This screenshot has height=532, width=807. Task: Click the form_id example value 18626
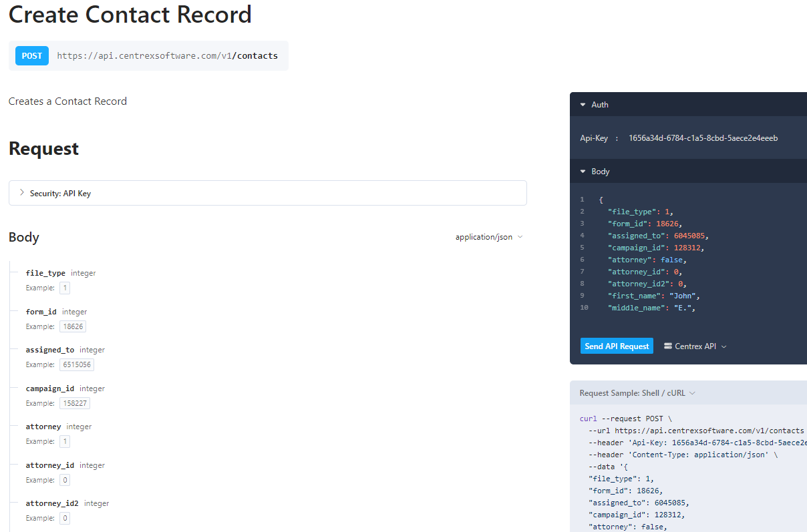click(72, 326)
